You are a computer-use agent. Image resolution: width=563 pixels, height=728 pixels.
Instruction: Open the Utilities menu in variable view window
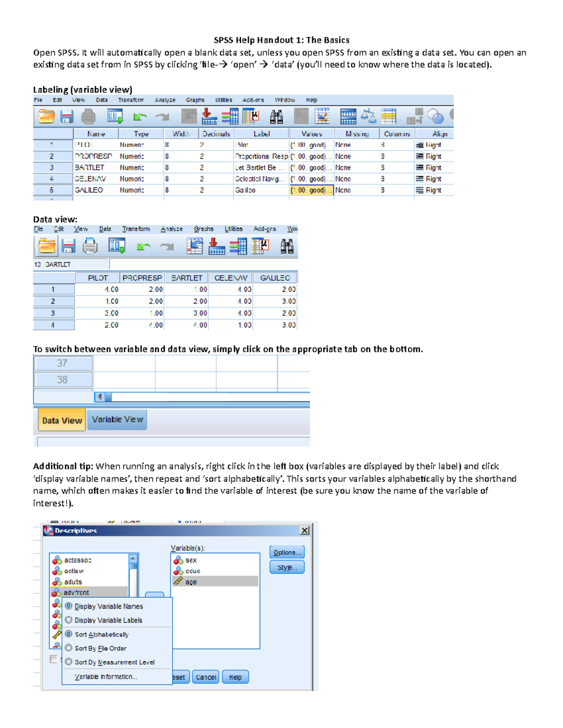tap(224, 100)
